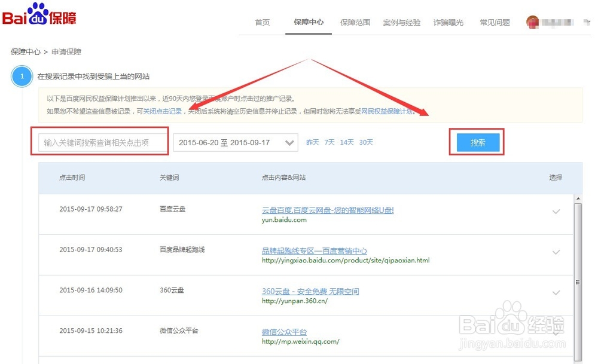
Task: Open the calendar arrow in the date range selector
Action: [x=289, y=142]
